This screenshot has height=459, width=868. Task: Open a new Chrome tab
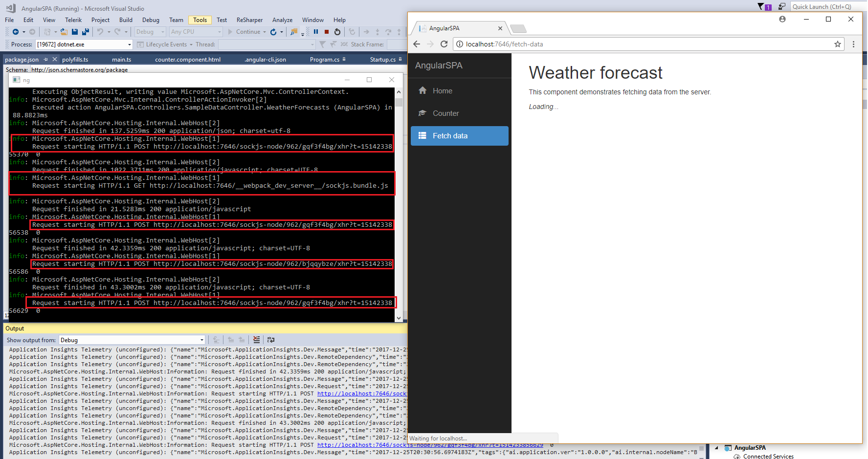[518, 28]
